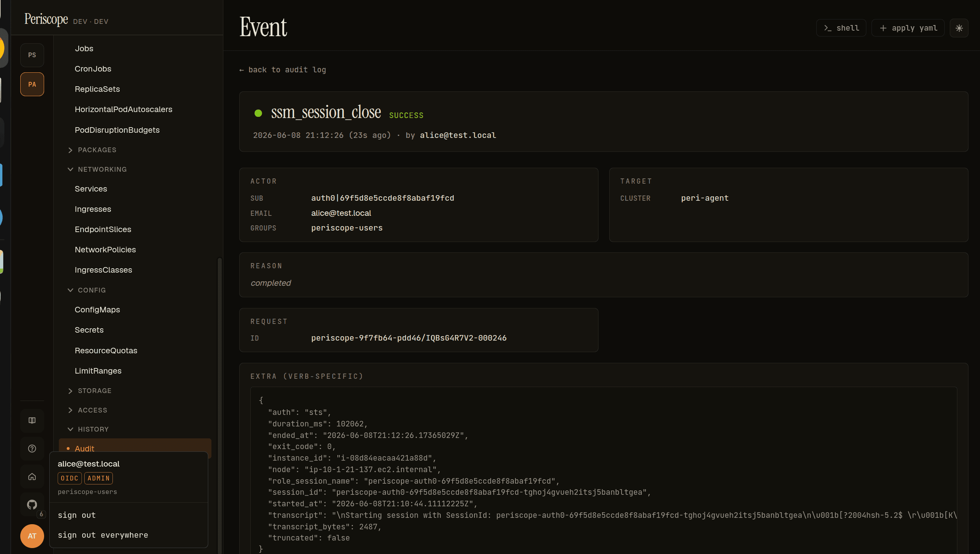The width and height of the screenshot is (980, 554).
Task: Open Services in the sidebar
Action: click(x=91, y=189)
